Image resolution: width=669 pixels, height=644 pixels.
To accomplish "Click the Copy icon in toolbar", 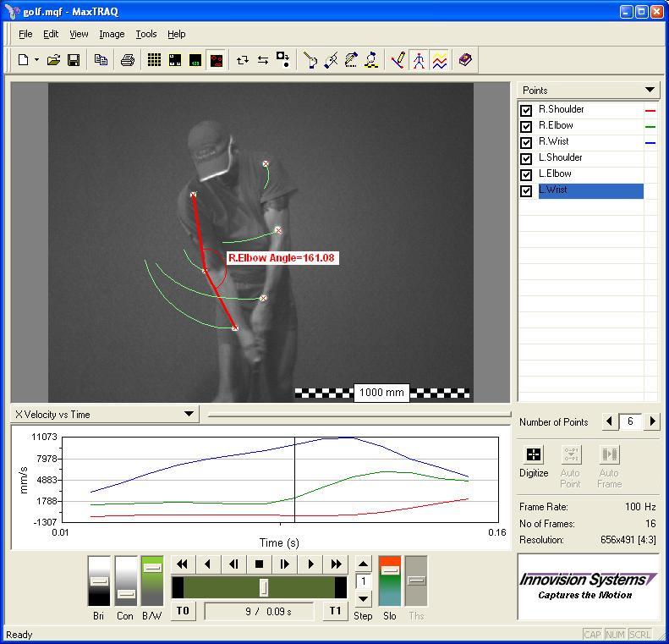I will [x=101, y=60].
